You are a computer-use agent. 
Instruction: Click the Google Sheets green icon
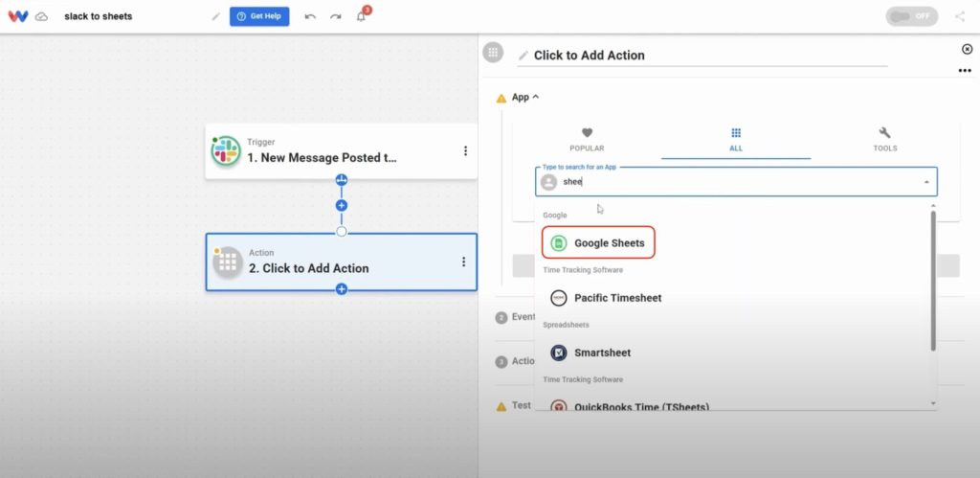(559, 242)
